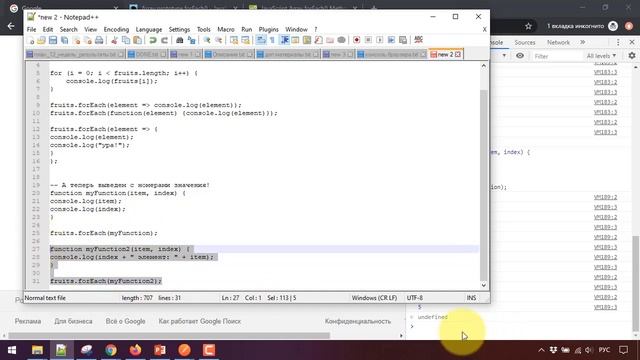This screenshot has width=640, height=360.
Task: Open Find with the binoculars icon
Action: [x=180, y=40]
